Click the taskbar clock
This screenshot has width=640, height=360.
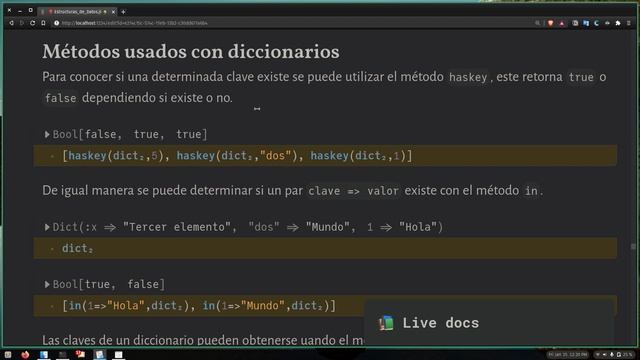point(568,355)
